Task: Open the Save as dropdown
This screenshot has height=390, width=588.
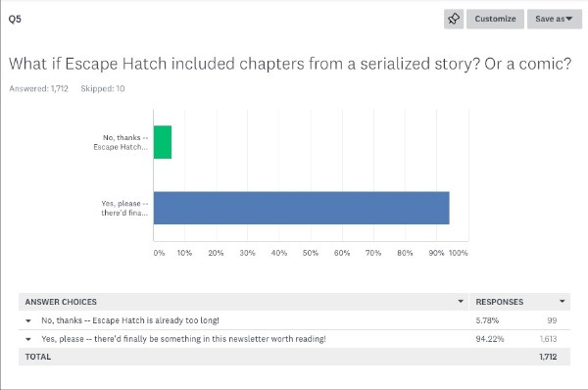Action: (x=555, y=20)
